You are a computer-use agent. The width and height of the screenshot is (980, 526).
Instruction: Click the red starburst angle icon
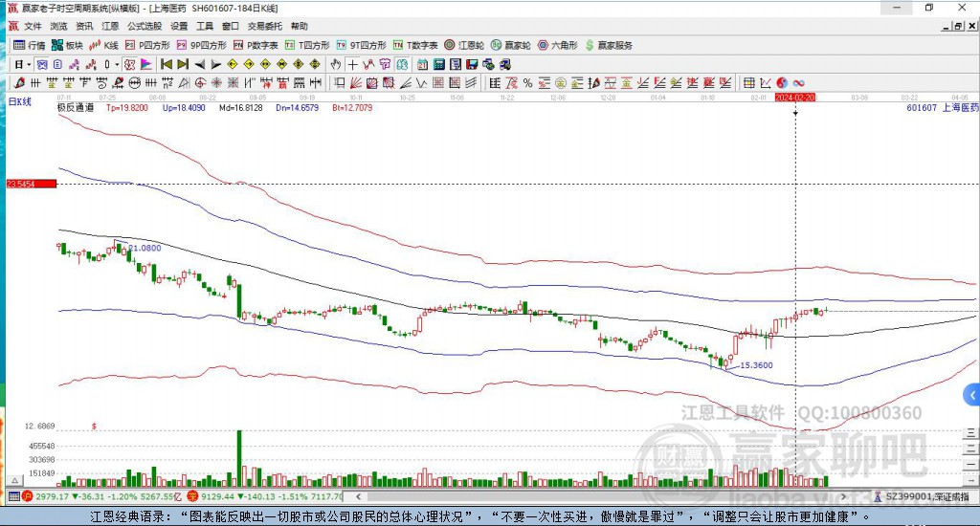pyautogui.click(x=215, y=82)
